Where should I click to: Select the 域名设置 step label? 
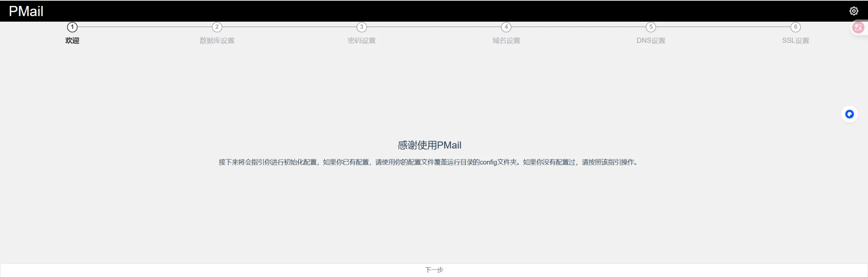pos(506,41)
